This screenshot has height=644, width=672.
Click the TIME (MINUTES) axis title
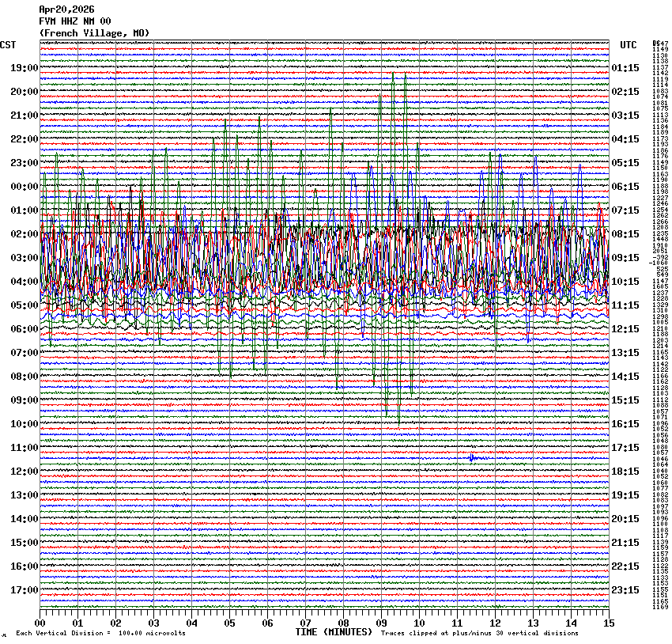333,632
